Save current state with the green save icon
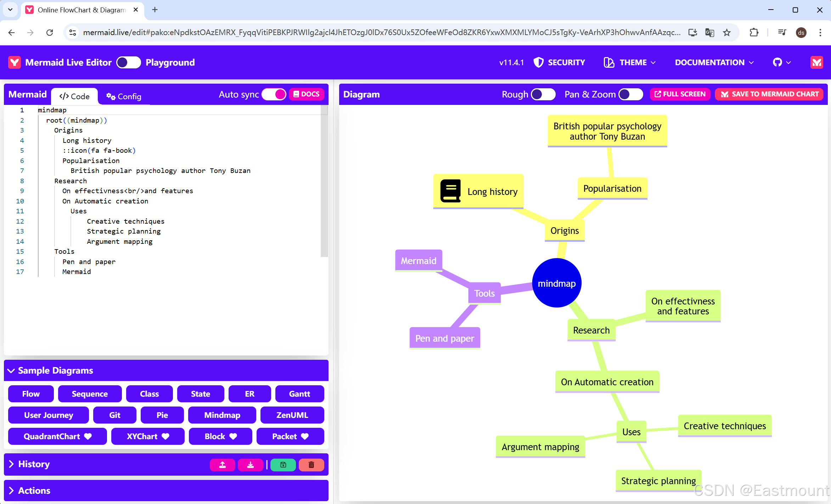The image size is (831, 504). (x=283, y=465)
